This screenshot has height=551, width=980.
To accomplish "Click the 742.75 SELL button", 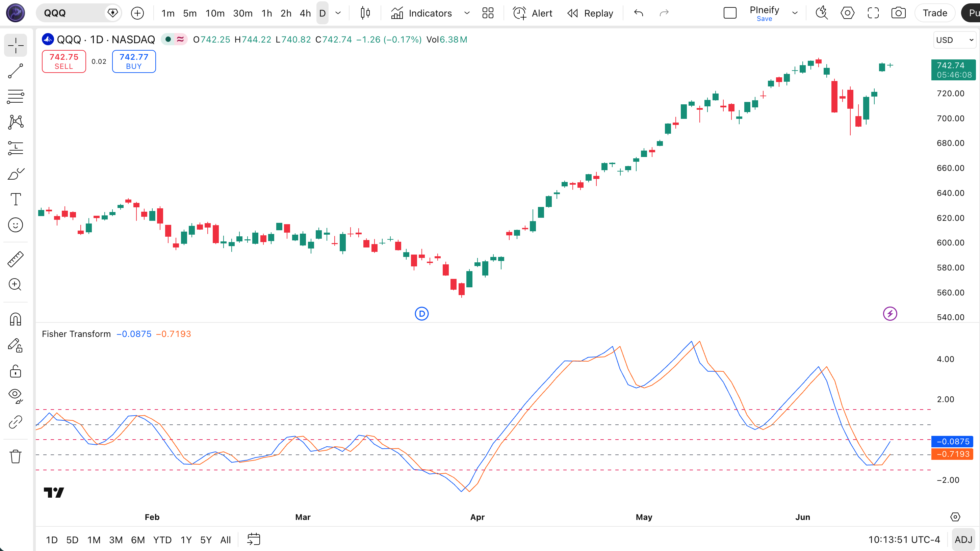I will [64, 61].
